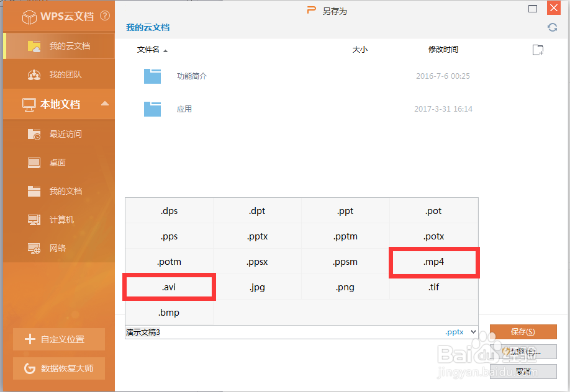570x392 pixels.
Task: Cancel the dialog with 取消
Action: (x=523, y=372)
